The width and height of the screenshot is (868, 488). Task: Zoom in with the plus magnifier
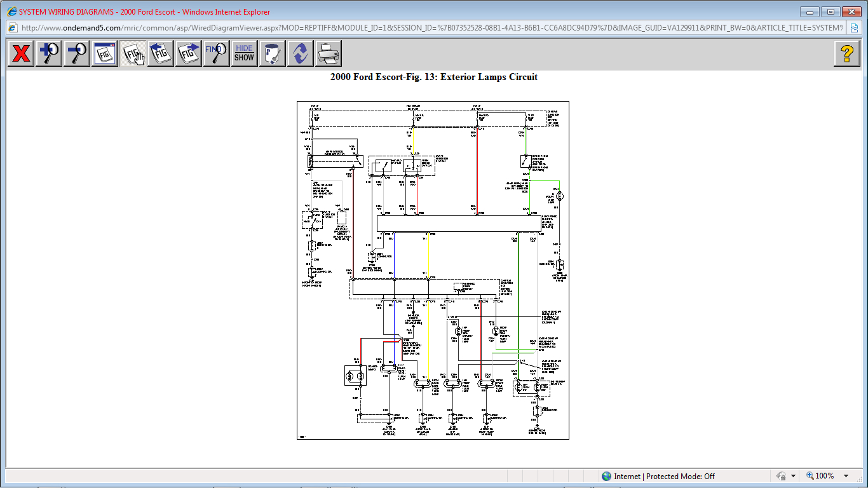49,53
